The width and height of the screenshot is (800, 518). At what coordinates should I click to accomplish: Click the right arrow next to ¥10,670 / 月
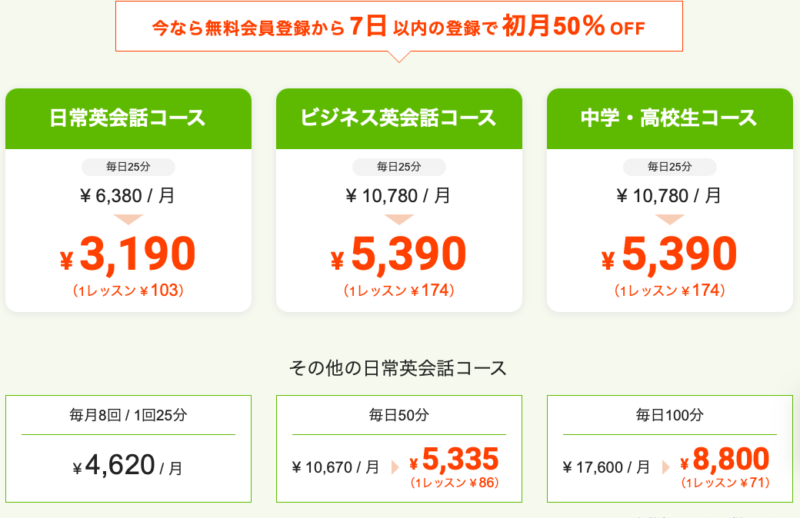(395, 467)
